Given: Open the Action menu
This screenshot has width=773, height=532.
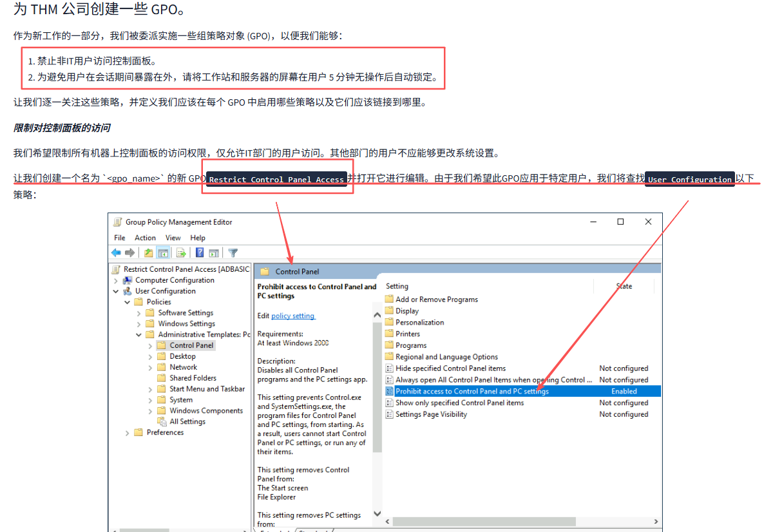Looking at the screenshot, I should [146, 238].
